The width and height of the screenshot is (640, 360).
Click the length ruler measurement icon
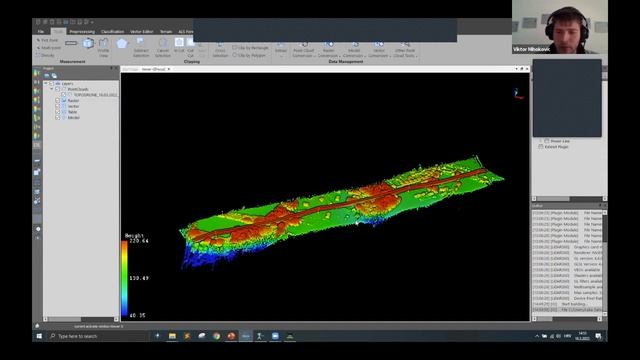tap(71, 43)
